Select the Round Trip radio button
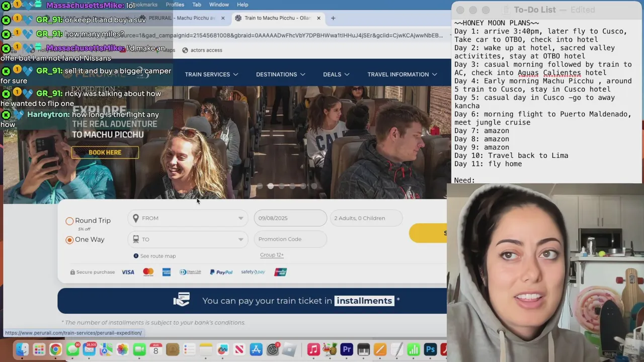Screen dimensions: 644x362 coord(69,221)
